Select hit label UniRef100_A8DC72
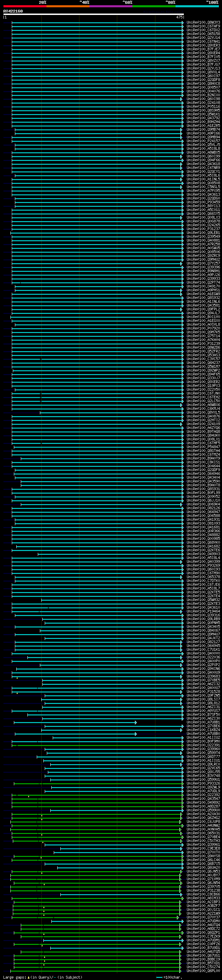222x980 pixels. click(203, 929)
